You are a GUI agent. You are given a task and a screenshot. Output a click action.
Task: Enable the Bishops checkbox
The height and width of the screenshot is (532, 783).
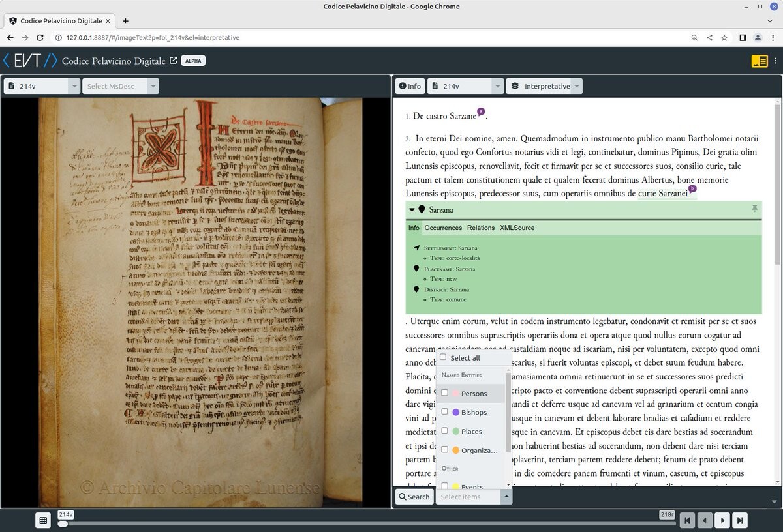point(445,412)
